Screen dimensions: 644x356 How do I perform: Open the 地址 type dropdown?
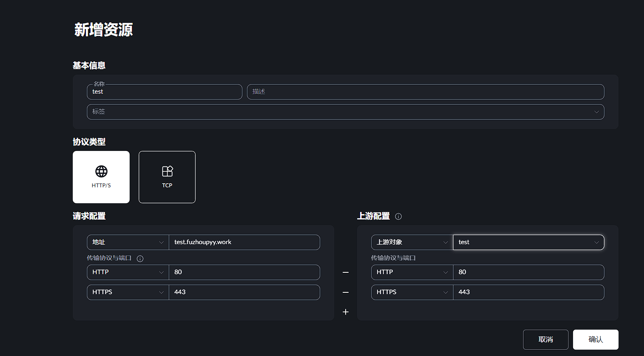(128, 242)
